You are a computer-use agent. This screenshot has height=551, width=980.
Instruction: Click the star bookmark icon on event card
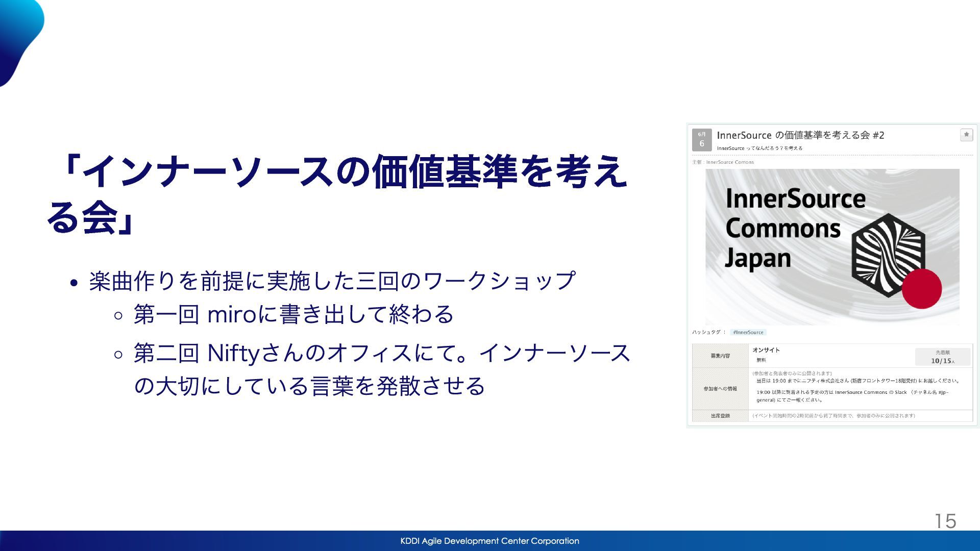click(x=966, y=135)
